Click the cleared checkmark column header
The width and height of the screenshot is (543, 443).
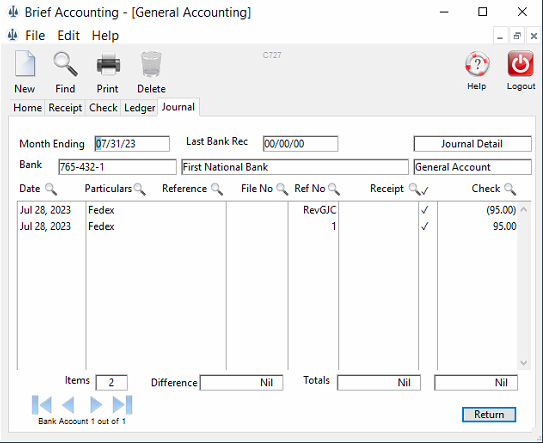click(425, 190)
